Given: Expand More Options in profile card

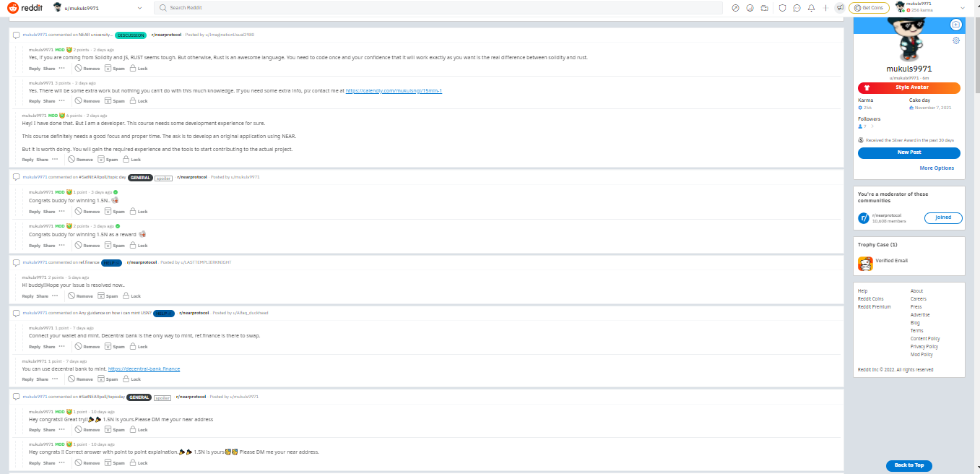Looking at the screenshot, I should click(x=937, y=168).
